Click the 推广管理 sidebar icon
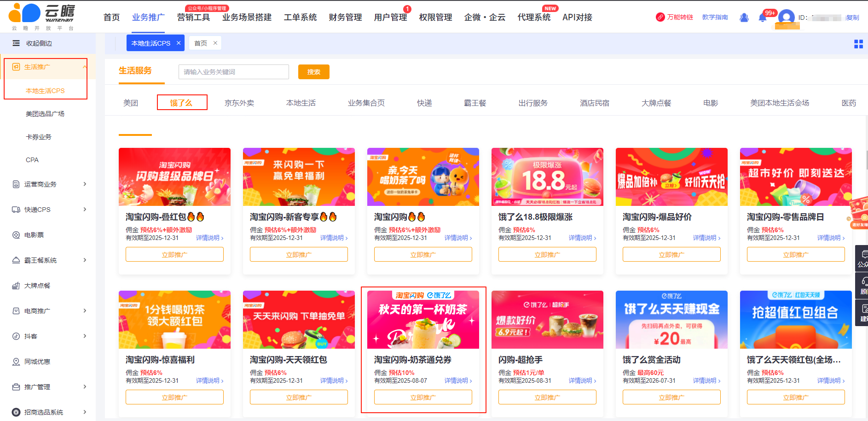The image size is (868, 421). click(16, 387)
